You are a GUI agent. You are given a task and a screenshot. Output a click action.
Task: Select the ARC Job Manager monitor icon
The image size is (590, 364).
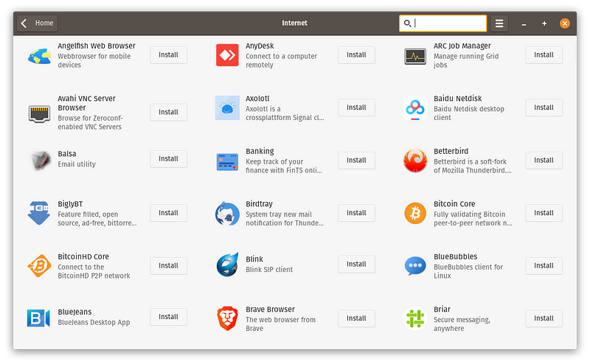415,57
